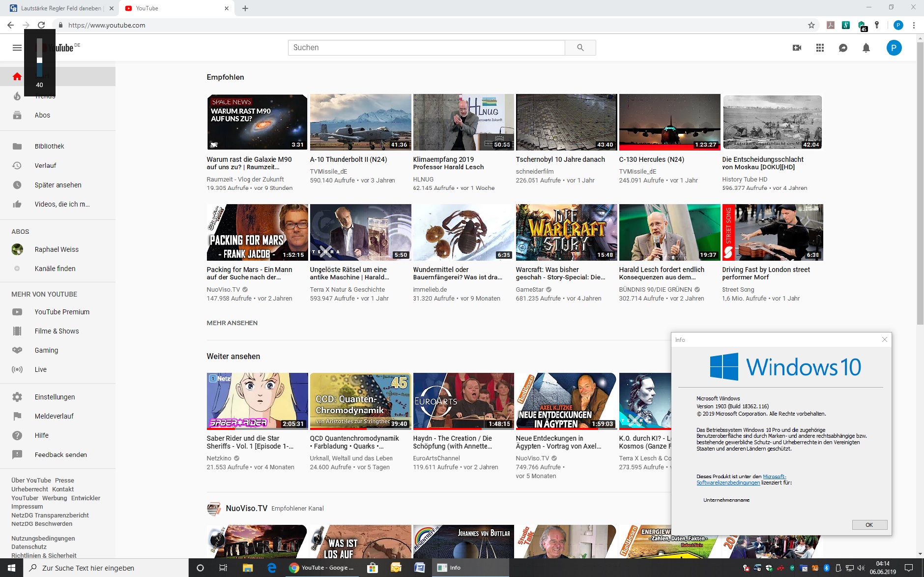Reload the page in Chrome

pyautogui.click(x=41, y=25)
